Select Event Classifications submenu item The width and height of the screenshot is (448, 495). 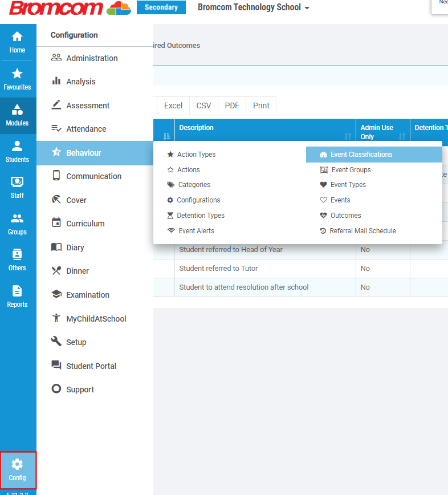coord(374,155)
